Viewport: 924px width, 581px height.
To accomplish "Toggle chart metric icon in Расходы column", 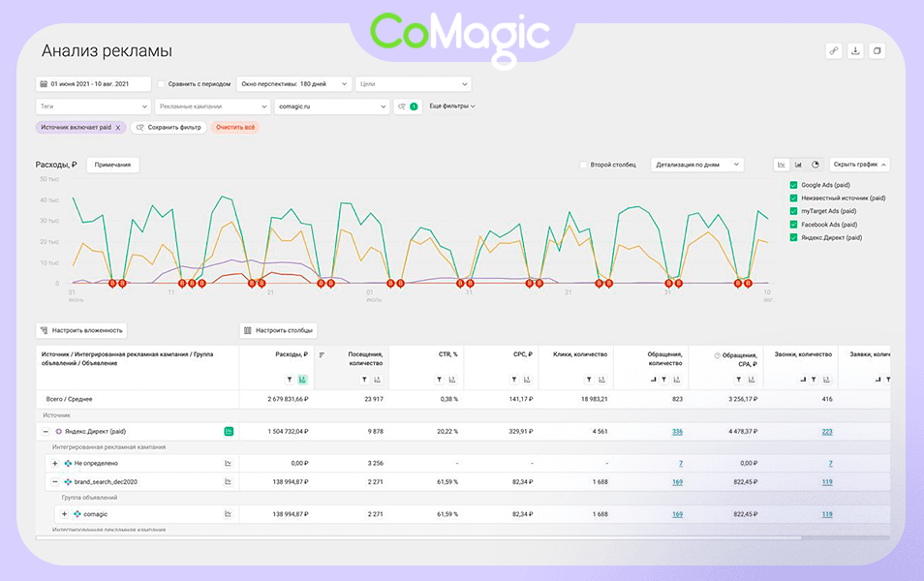I will 302,380.
